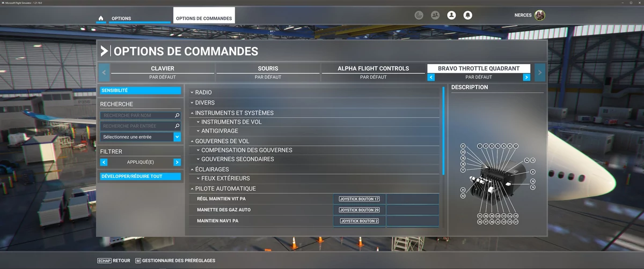Image resolution: width=644 pixels, height=269 pixels.
Task: Click the APPLIQUÉ(E) filter value
Action: [x=141, y=162]
